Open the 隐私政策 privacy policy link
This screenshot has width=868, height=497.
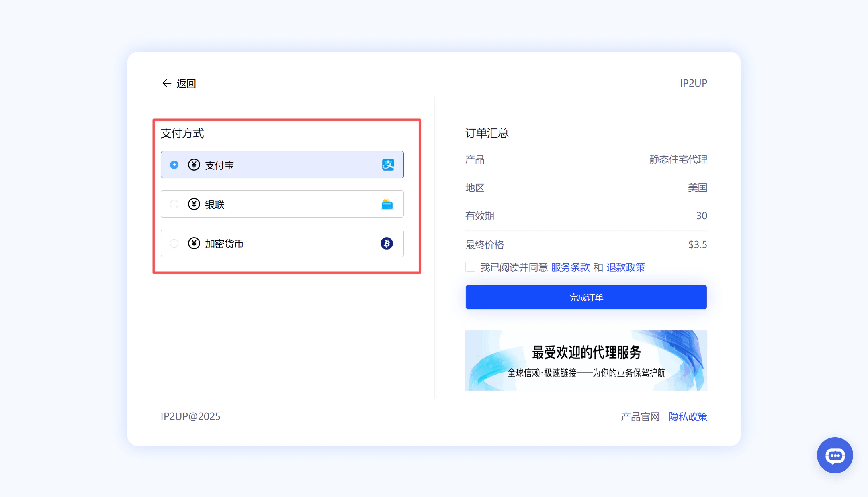688,417
